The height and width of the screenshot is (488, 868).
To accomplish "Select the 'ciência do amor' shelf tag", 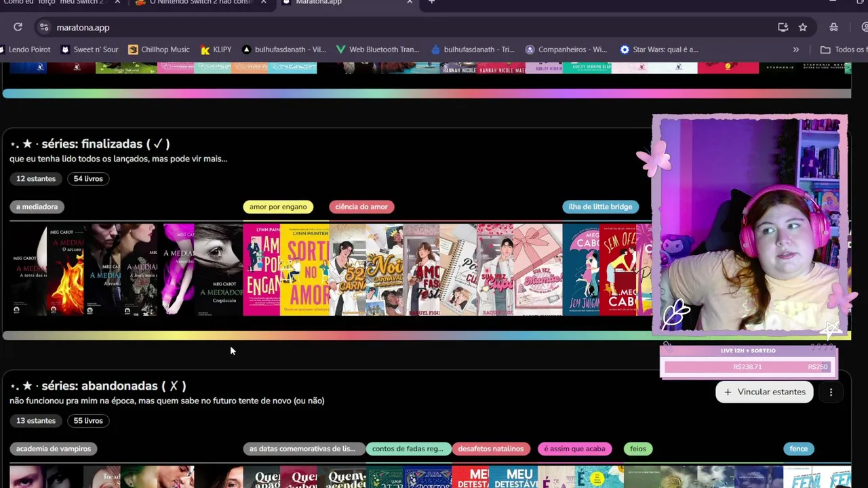I will (x=361, y=207).
